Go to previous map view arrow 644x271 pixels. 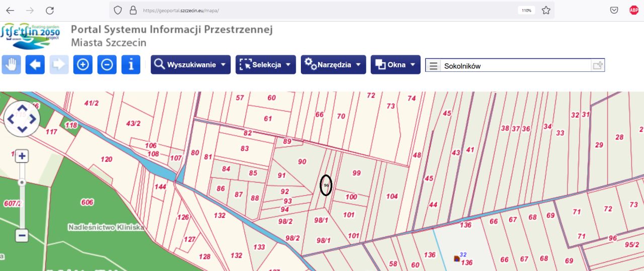click(x=35, y=64)
